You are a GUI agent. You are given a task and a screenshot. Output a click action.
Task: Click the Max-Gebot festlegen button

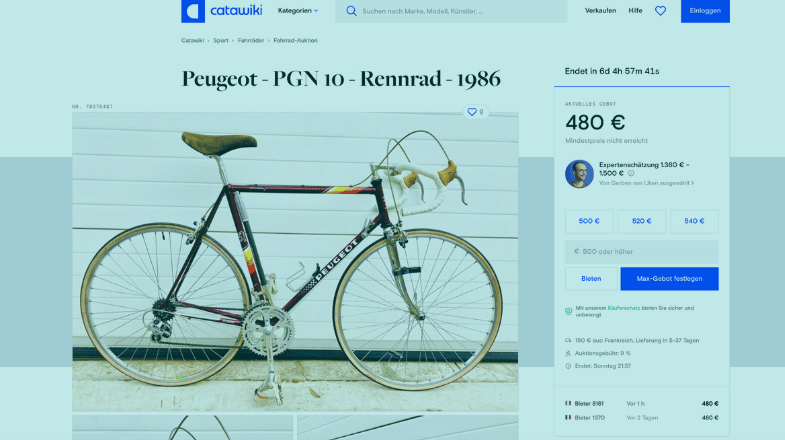[x=669, y=279]
